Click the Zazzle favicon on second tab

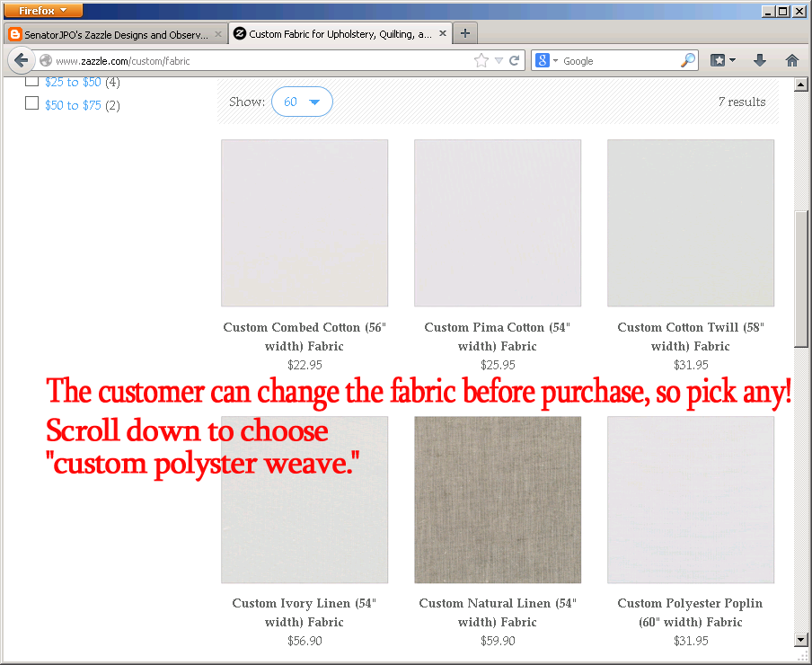pyautogui.click(x=240, y=33)
